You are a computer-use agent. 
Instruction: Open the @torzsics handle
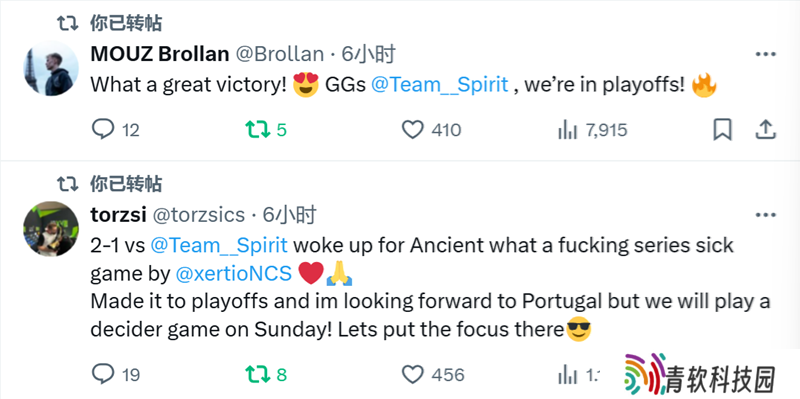(199, 215)
